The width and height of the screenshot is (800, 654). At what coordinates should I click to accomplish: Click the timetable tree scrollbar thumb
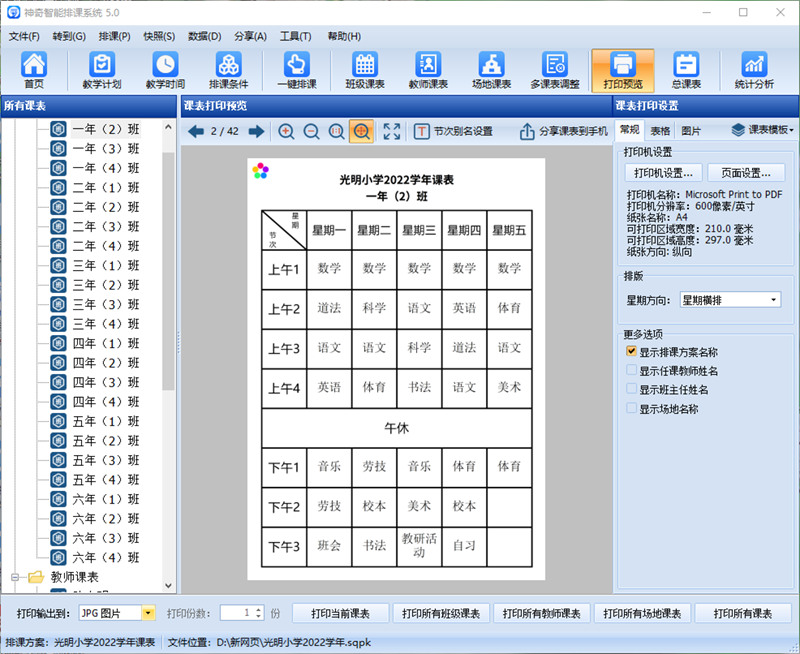pyautogui.click(x=168, y=270)
